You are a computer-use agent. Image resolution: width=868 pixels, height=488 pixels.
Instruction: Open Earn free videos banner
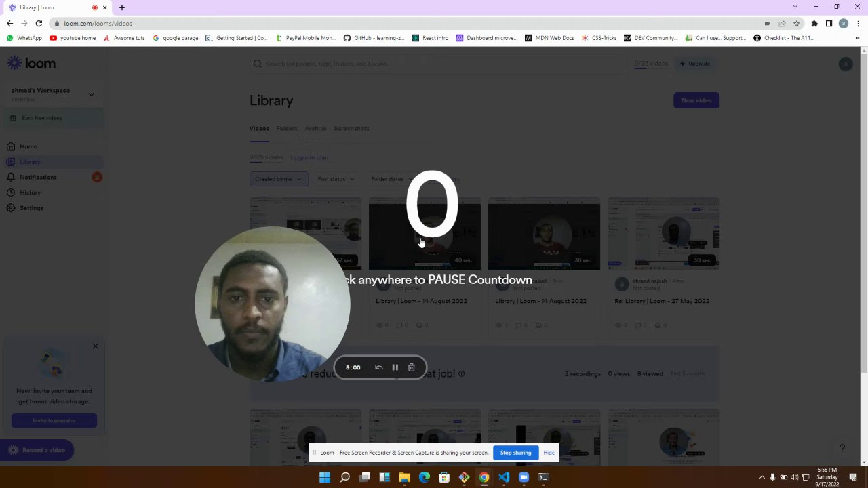(54, 118)
